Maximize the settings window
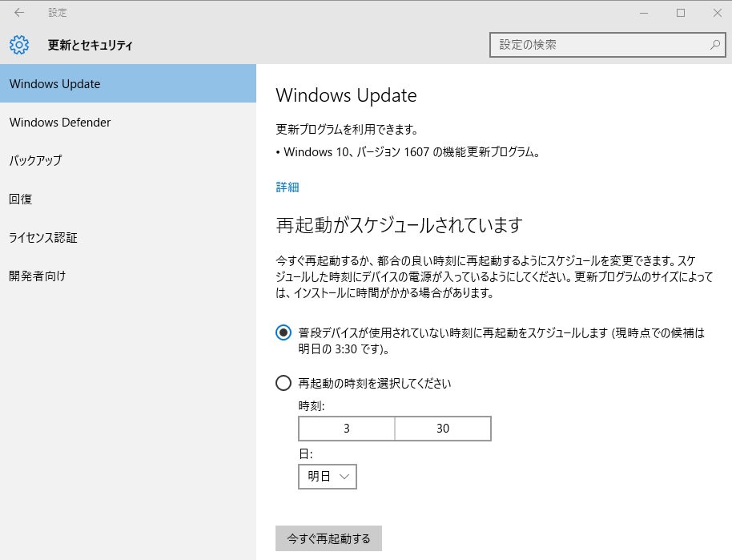Image resolution: width=732 pixels, height=560 pixels. pyautogui.click(x=681, y=13)
